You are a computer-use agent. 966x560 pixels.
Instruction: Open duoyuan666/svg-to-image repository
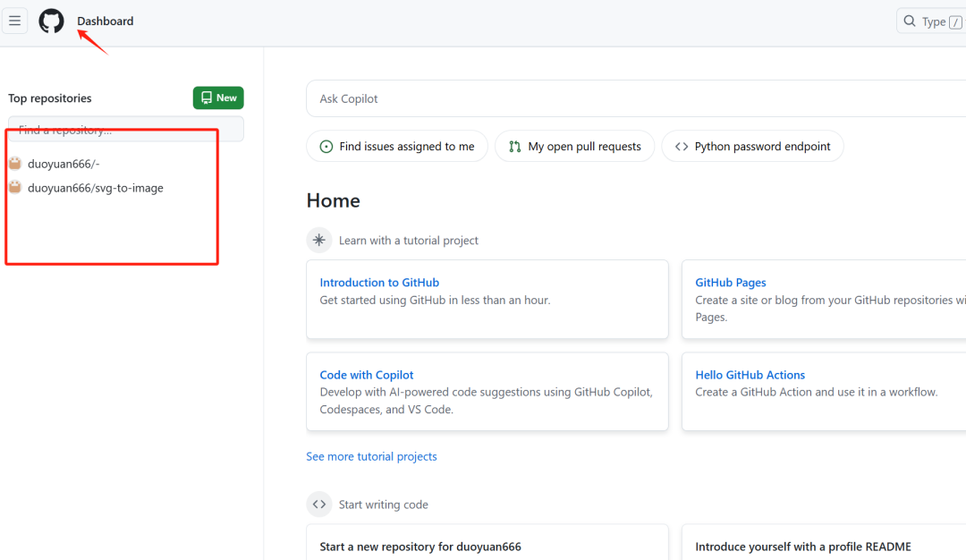tap(96, 188)
